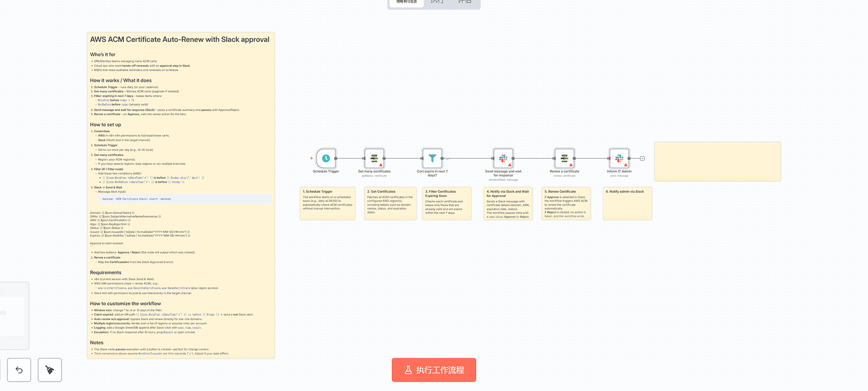The width and height of the screenshot is (868, 391).
Task: Switch to the middle 执行 tab
Action: tap(437, 3)
